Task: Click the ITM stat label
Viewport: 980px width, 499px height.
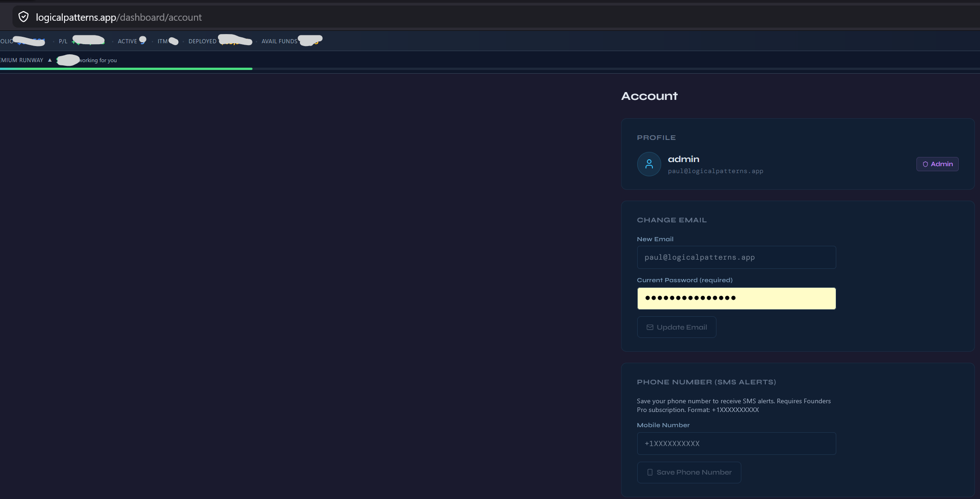Action: (162, 41)
